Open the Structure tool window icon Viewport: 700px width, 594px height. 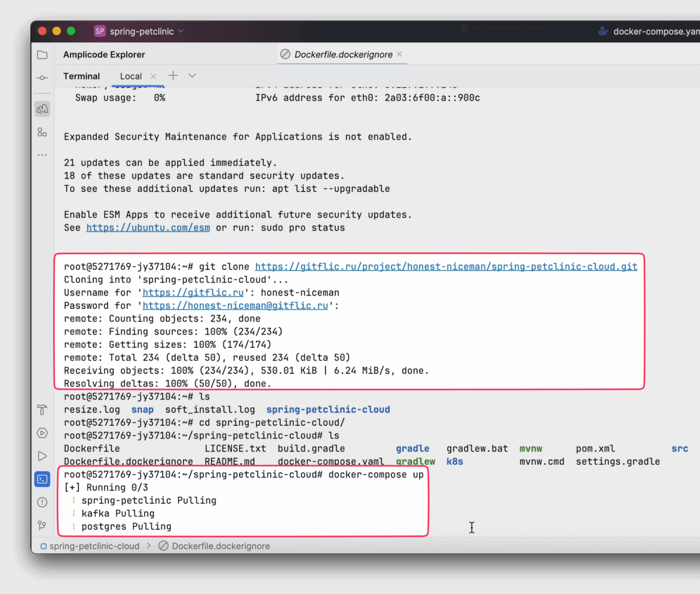coord(42,132)
